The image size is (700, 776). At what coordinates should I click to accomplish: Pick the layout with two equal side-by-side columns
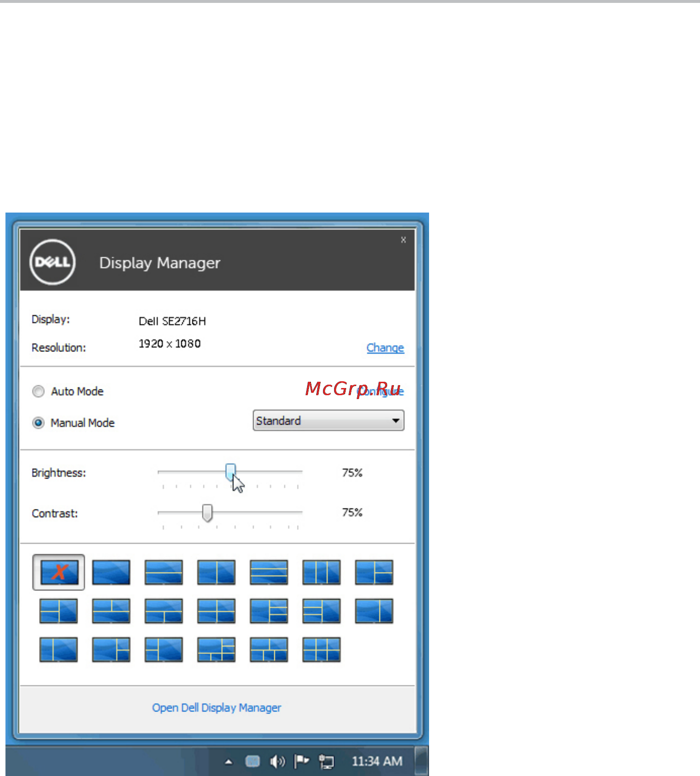pos(216,572)
